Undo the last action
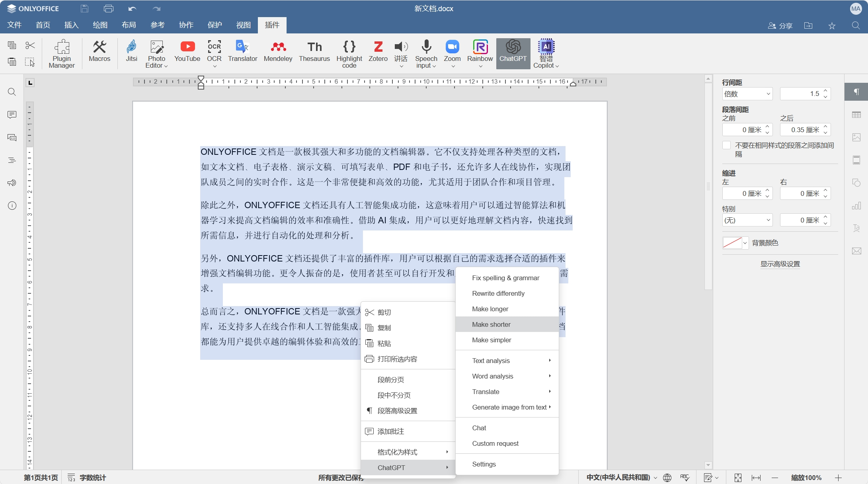Screen dimensions: 868x484 tap(132, 8)
